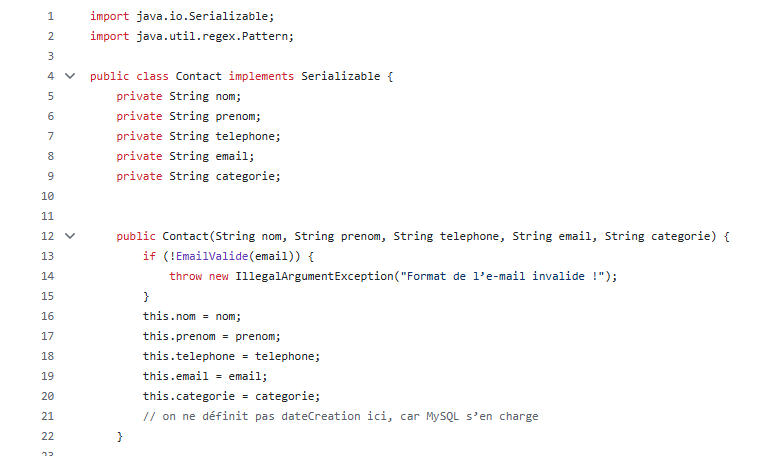
Task: Click the "throw" keyword on line 14
Action: tap(185, 276)
